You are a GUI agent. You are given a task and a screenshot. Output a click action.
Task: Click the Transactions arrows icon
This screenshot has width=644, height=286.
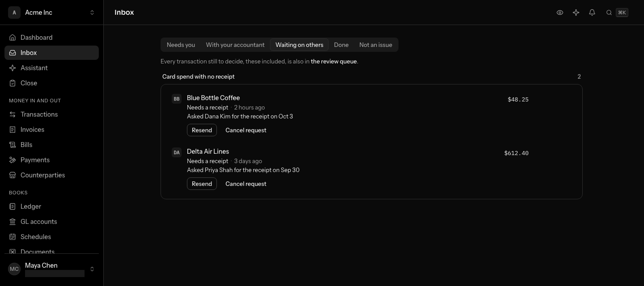[13, 114]
